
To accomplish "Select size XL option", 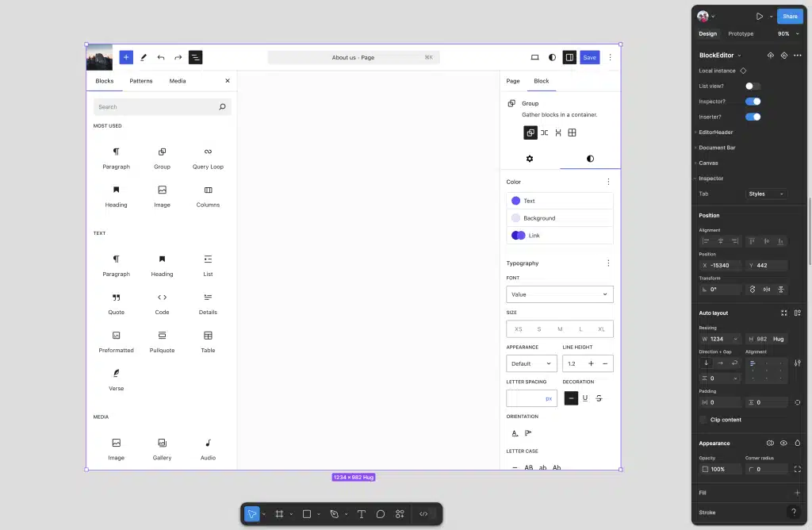I will coord(601,329).
